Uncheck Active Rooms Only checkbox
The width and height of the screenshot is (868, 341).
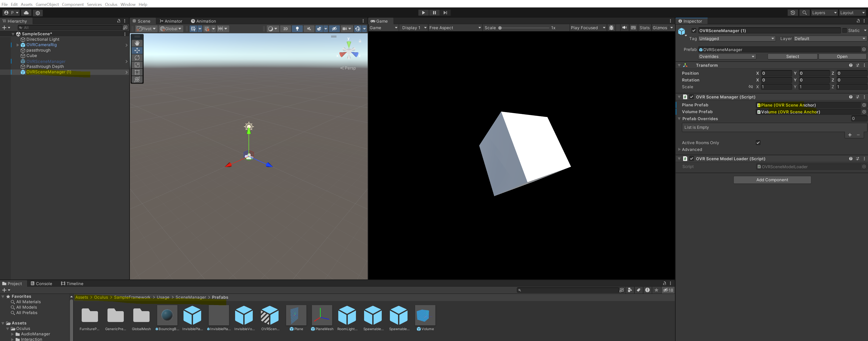coord(758,143)
